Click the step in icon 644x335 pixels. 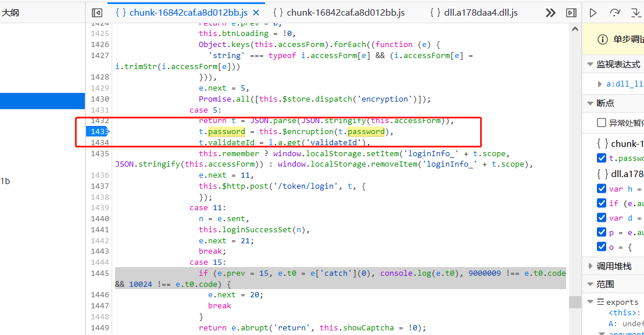pos(635,12)
